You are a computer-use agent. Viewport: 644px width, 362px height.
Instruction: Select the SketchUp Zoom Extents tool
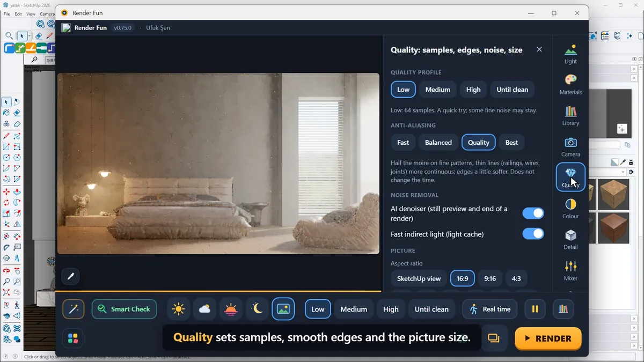[x=6, y=293]
